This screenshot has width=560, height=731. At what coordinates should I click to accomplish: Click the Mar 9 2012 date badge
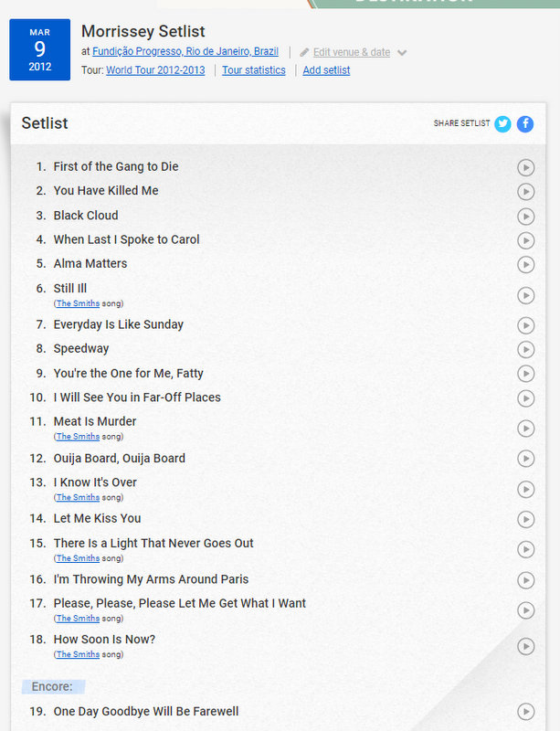[39, 50]
